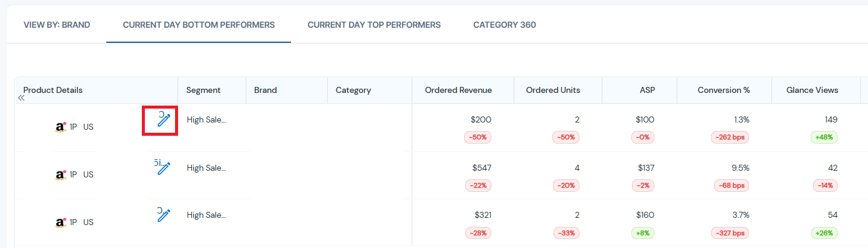Click the ASP column header
Screen dimensions: 868x248
click(x=647, y=90)
